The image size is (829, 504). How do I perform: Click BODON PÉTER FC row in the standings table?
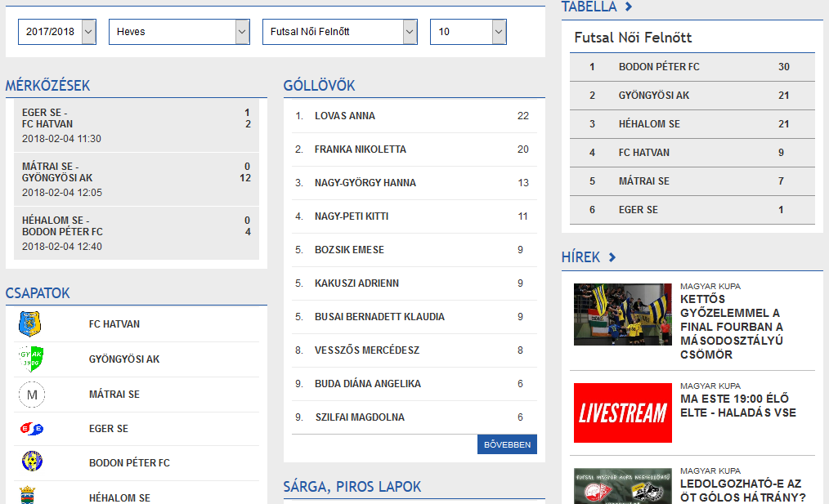click(x=692, y=67)
